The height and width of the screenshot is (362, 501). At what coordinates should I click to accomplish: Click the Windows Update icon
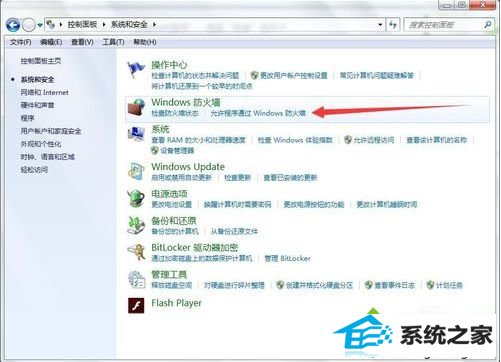pos(136,171)
